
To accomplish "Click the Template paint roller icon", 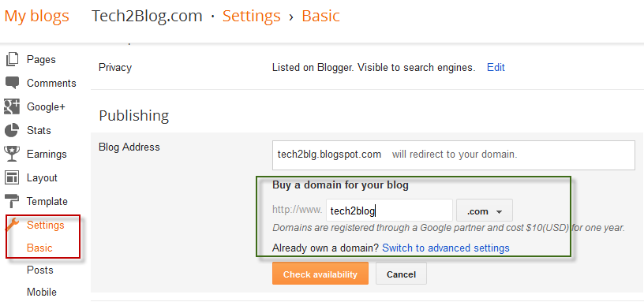I will [12, 202].
